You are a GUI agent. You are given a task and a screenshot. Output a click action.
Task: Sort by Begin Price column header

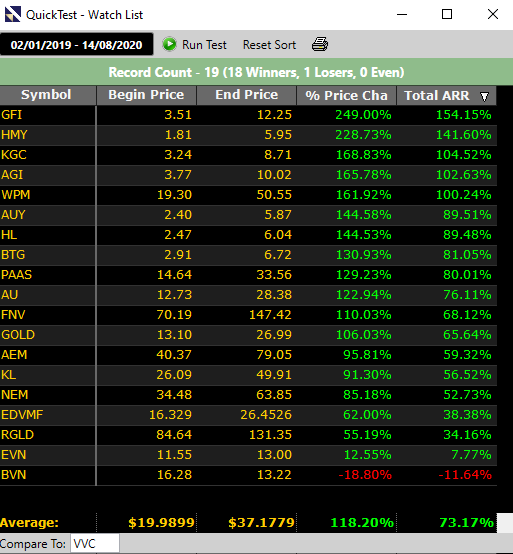click(x=146, y=95)
